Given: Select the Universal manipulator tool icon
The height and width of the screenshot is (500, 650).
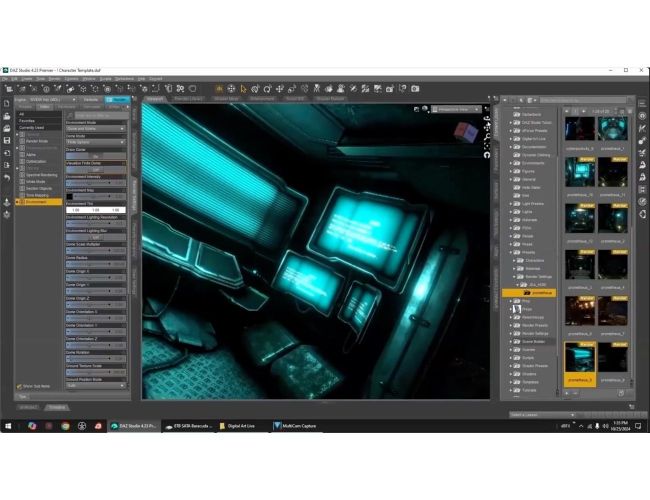Looking at the screenshot, I should tap(231, 89).
